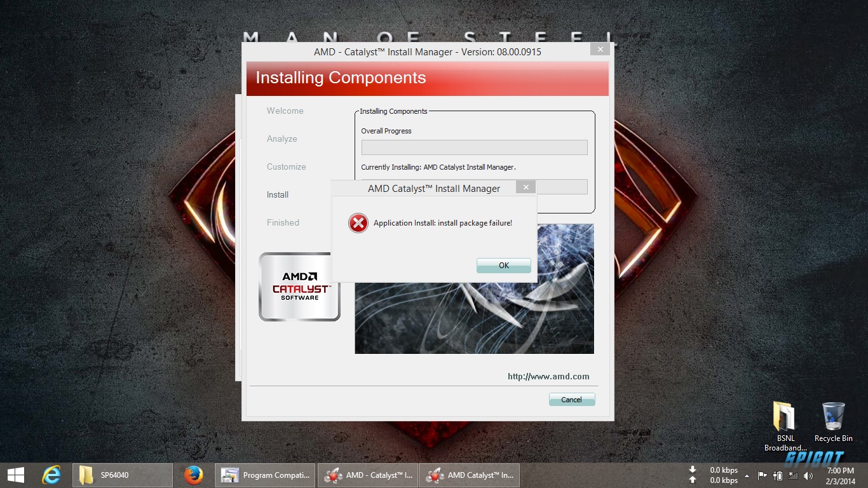Select the Customize step in sidebar

click(x=286, y=166)
